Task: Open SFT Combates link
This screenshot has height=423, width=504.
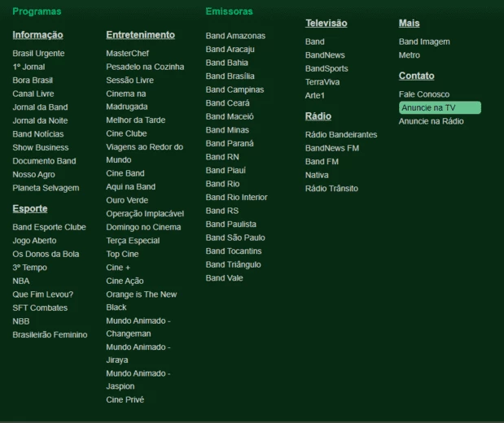Action: (40, 308)
